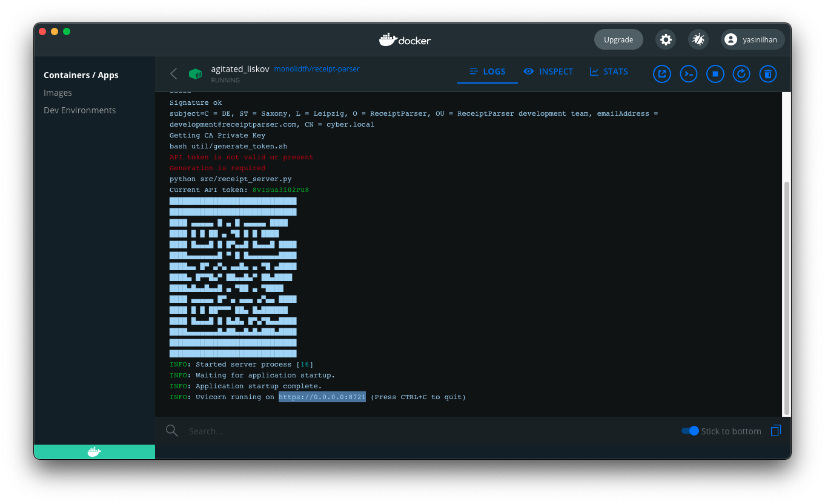Click the Docker whale logo in the header
This screenshot has height=504, width=825.
click(x=405, y=39)
